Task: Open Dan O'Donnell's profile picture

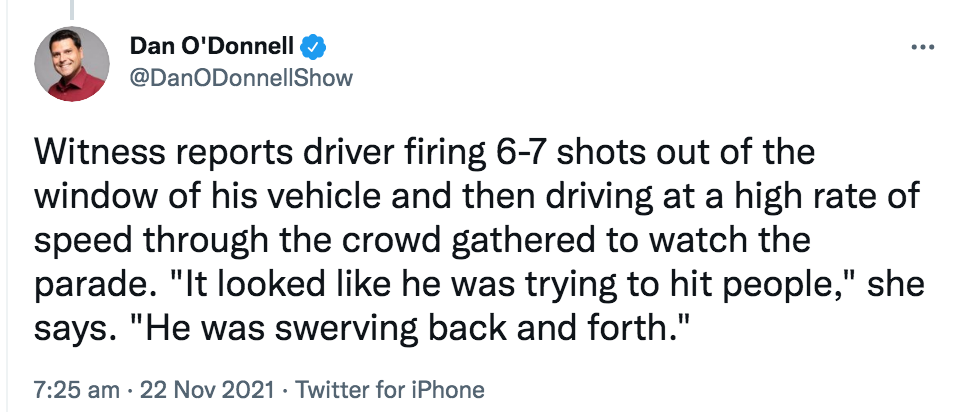Action: [x=72, y=64]
